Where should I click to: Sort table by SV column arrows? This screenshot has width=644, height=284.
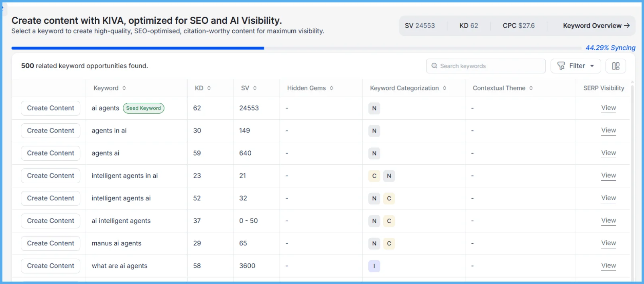(255, 88)
